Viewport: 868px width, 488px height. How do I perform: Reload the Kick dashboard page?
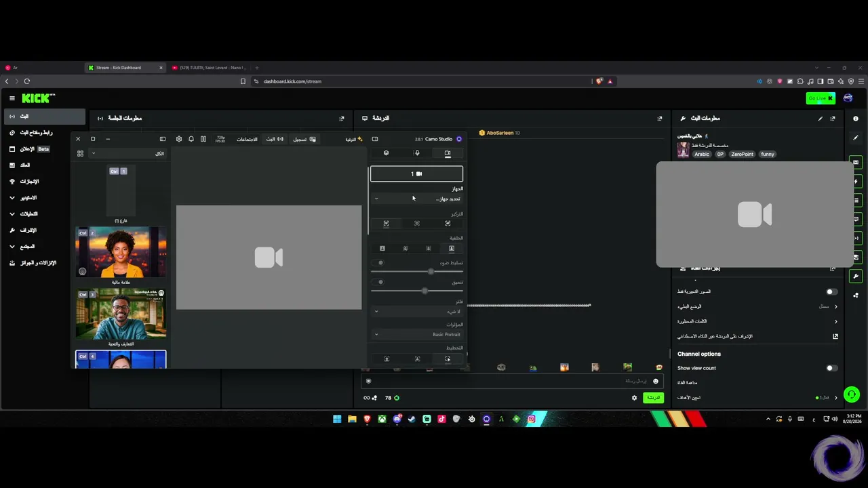pyautogui.click(x=27, y=81)
